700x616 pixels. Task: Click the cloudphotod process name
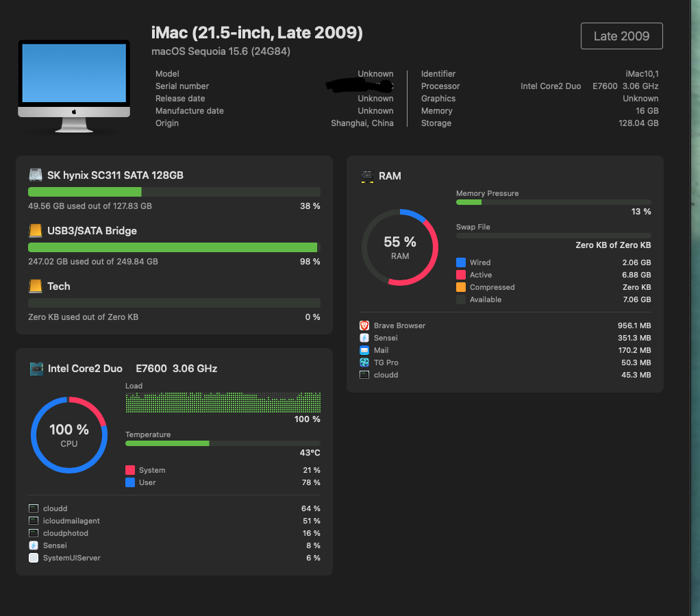click(66, 533)
